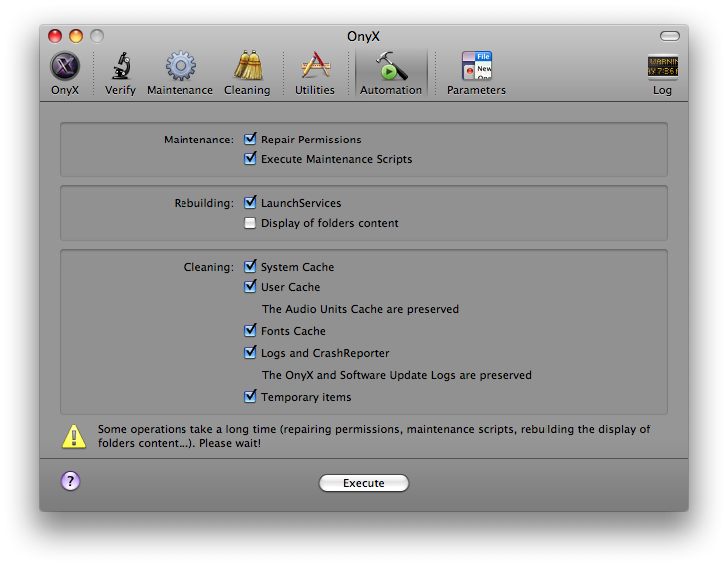
Task: Enable Display of folders content
Action: point(251,223)
